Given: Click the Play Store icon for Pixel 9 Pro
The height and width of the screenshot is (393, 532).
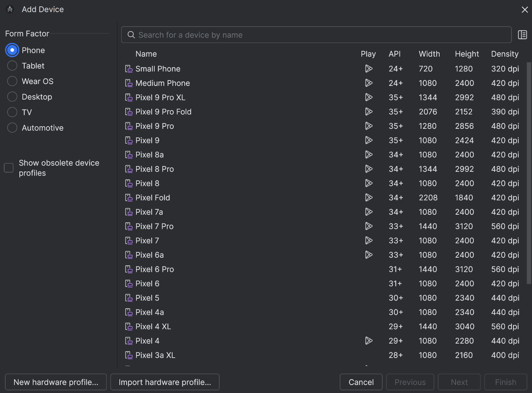Looking at the screenshot, I should [x=369, y=126].
